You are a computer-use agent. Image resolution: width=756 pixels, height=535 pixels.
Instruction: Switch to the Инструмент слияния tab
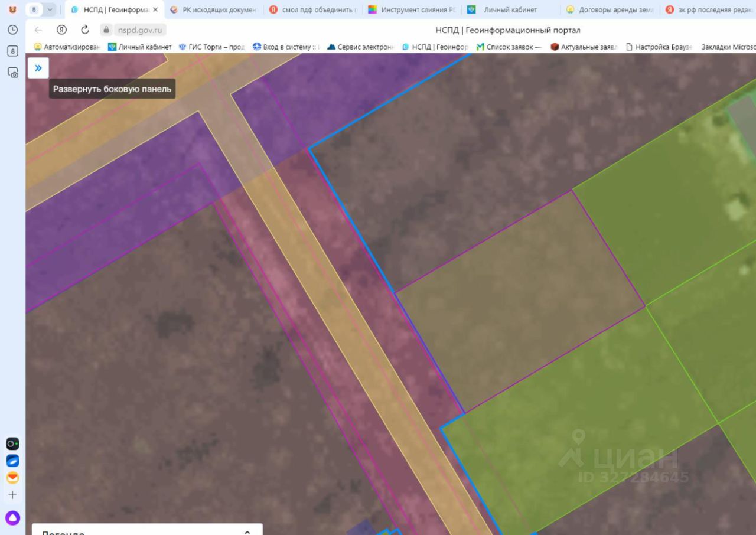[412, 10]
